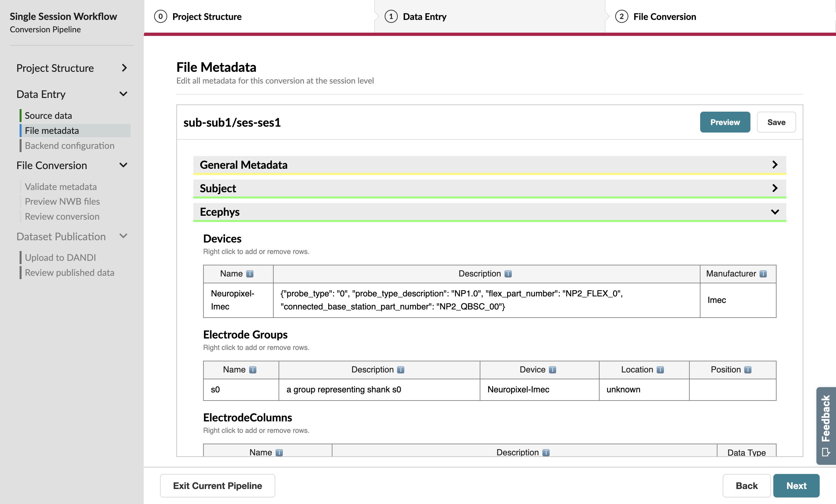
Task: Click the Next button
Action: 796,486
